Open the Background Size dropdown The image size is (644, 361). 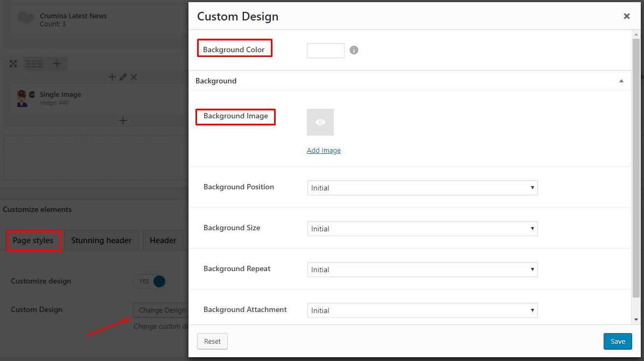click(x=422, y=229)
